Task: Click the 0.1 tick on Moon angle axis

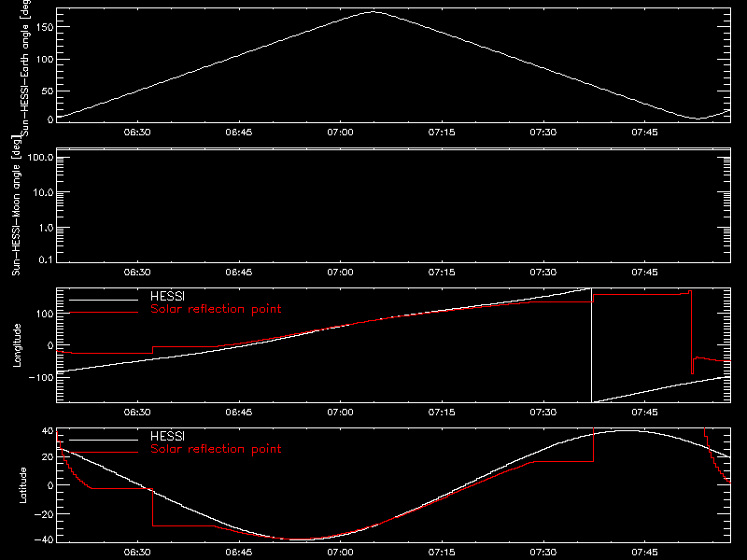Action: (46, 260)
